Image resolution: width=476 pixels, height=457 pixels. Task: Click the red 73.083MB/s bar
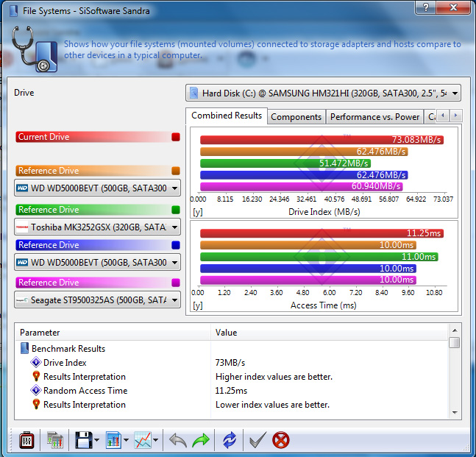pyautogui.click(x=322, y=140)
